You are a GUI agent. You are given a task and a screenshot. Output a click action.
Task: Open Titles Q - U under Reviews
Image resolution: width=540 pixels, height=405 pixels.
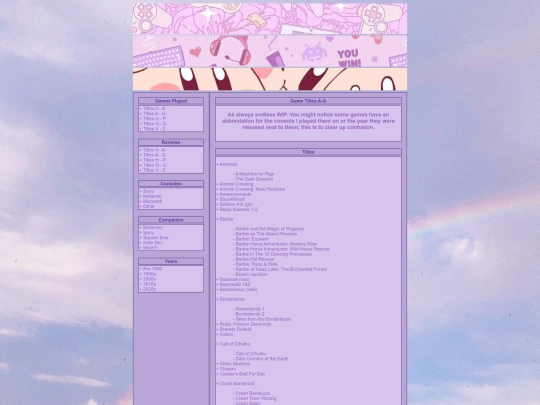pyautogui.click(x=155, y=165)
